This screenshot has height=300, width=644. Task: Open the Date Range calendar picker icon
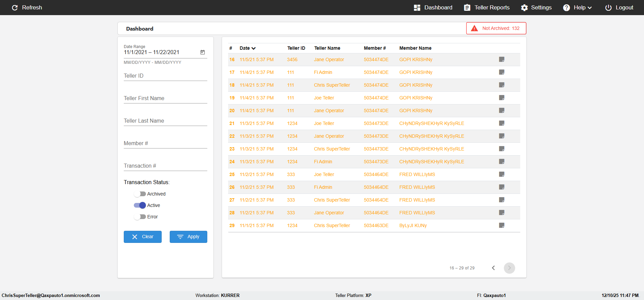click(x=203, y=52)
